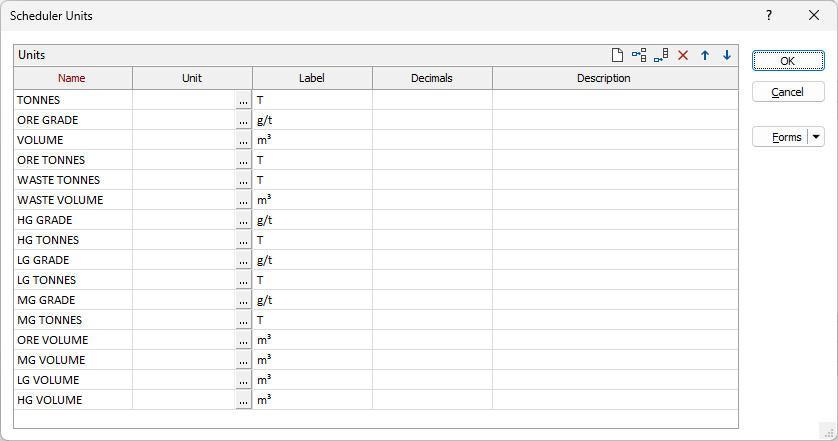
Task: Select the LG TONNES name cell
Action: [73, 280]
